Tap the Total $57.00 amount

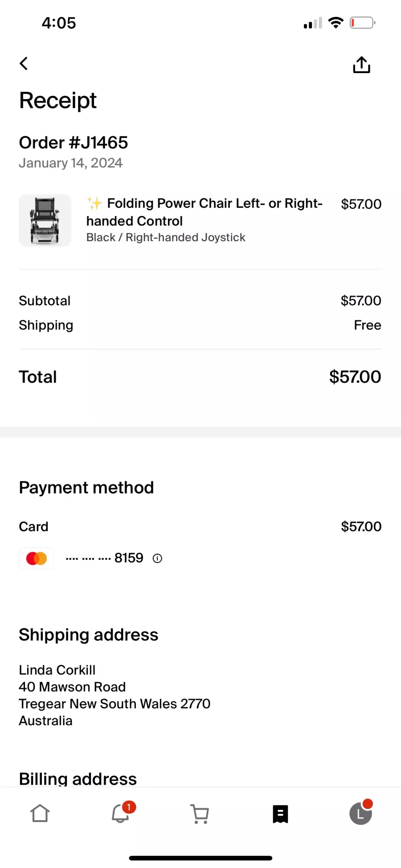[x=355, y=377]
